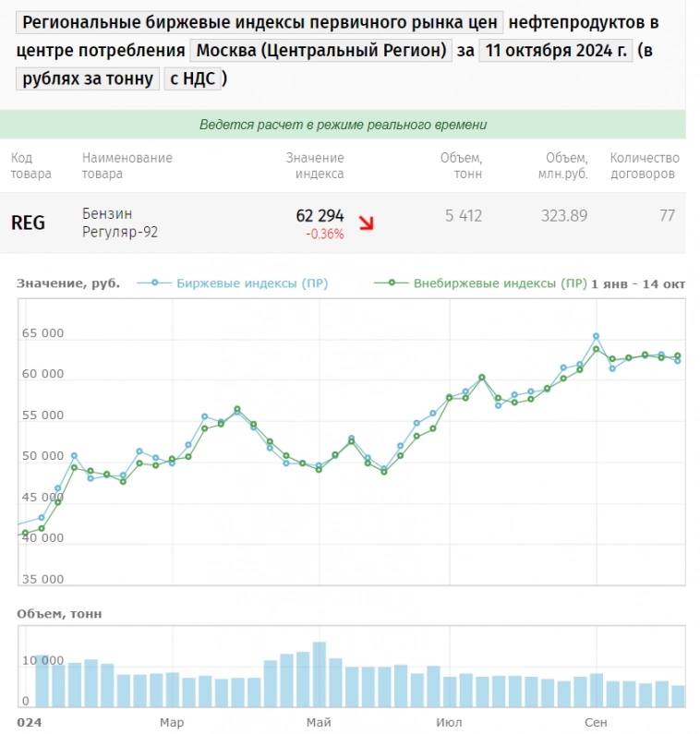Click the highest blue data point on chart
700x734 pixels.
pyautogui.click(x=596, y=337)
